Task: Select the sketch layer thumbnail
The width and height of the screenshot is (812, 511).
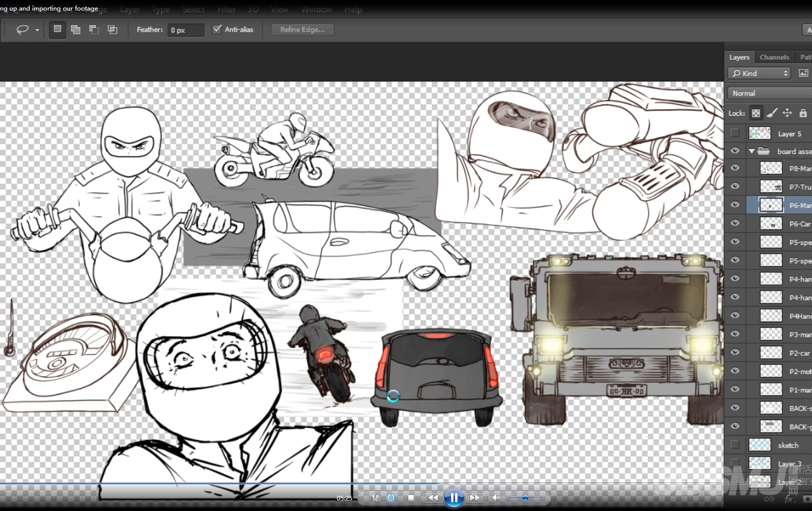Action: (759, 445)
